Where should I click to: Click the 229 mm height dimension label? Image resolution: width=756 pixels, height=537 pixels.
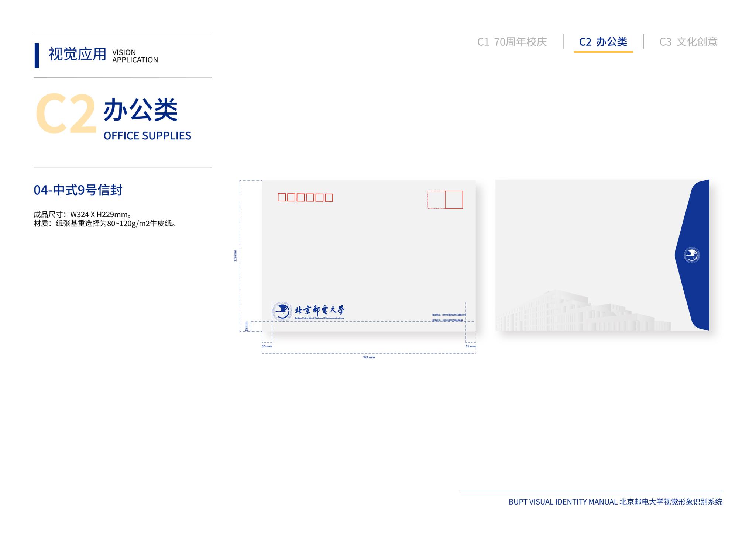click(x=235, y=256)
